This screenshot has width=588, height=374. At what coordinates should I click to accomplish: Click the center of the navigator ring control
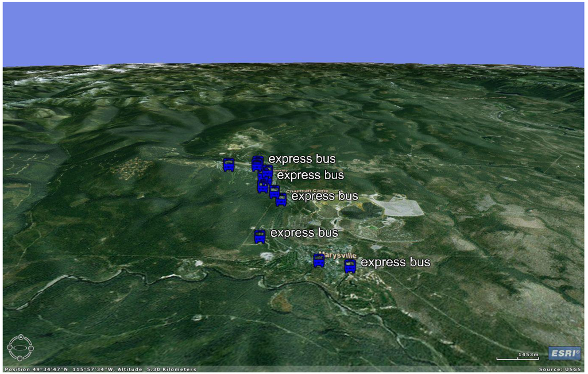[x=21, y=348]
